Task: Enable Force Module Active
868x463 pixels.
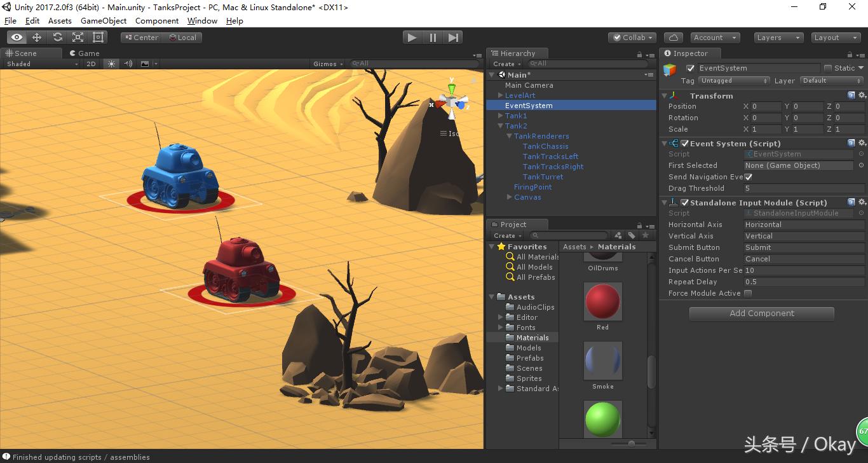Action: pos(749,293)
